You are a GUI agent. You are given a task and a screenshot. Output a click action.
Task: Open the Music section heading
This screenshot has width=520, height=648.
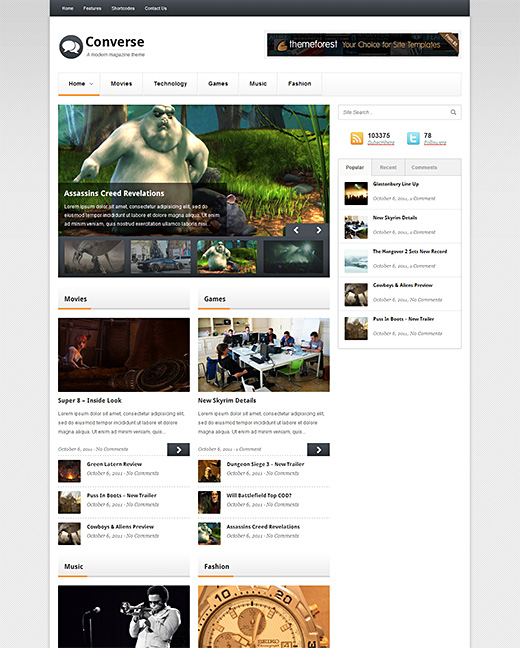tap(74, 567)
